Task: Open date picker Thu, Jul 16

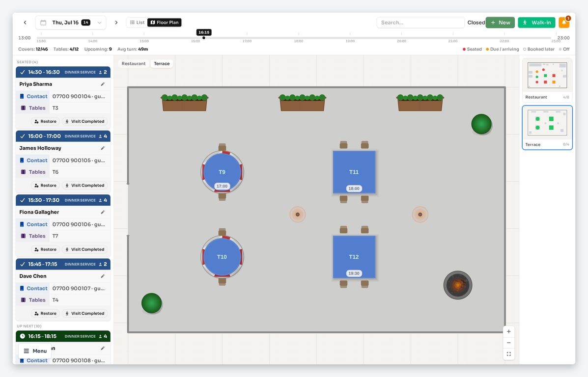Action: [x=71, y=23]
